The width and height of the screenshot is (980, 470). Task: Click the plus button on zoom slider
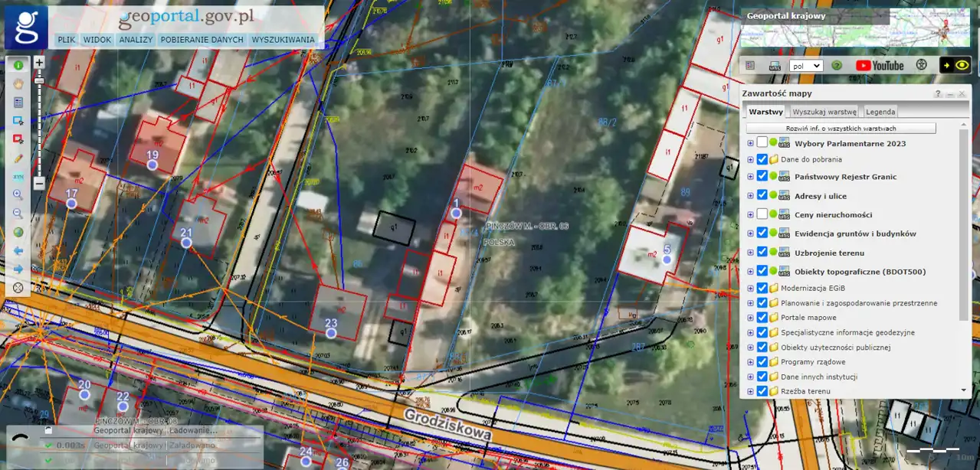(x=39, y=62)
